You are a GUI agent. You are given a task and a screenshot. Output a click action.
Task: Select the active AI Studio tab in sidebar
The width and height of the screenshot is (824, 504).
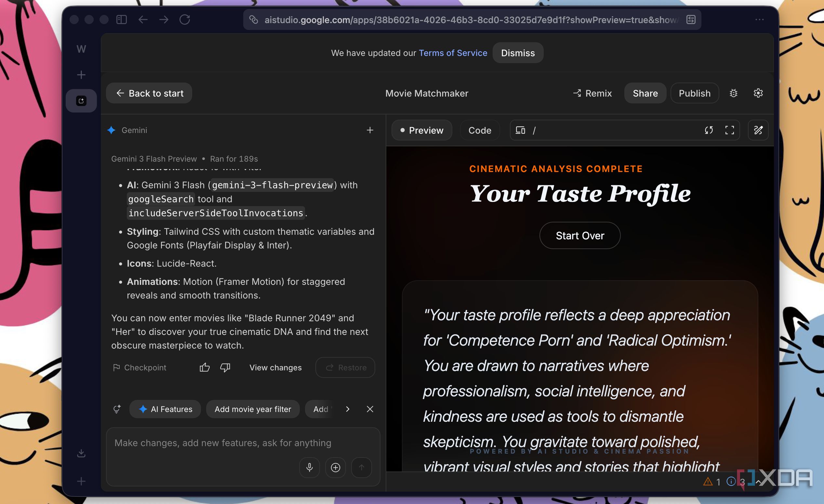pos(81,101)
